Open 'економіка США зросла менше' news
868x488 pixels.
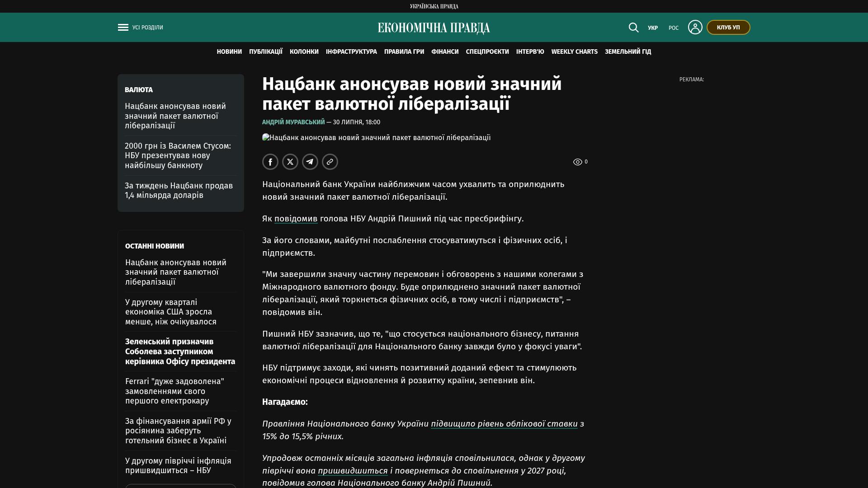[x=171, y=312]
